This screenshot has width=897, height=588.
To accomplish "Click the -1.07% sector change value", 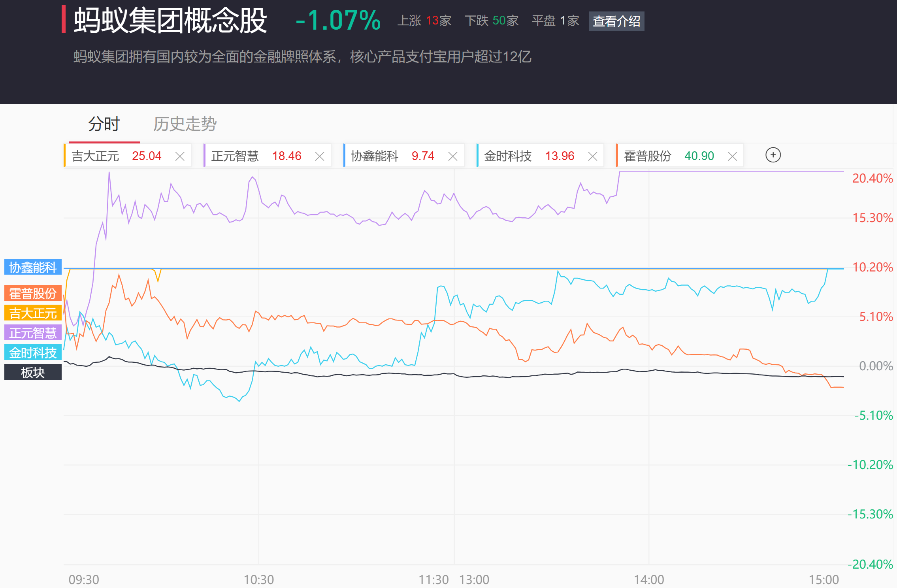I will 338,20.
